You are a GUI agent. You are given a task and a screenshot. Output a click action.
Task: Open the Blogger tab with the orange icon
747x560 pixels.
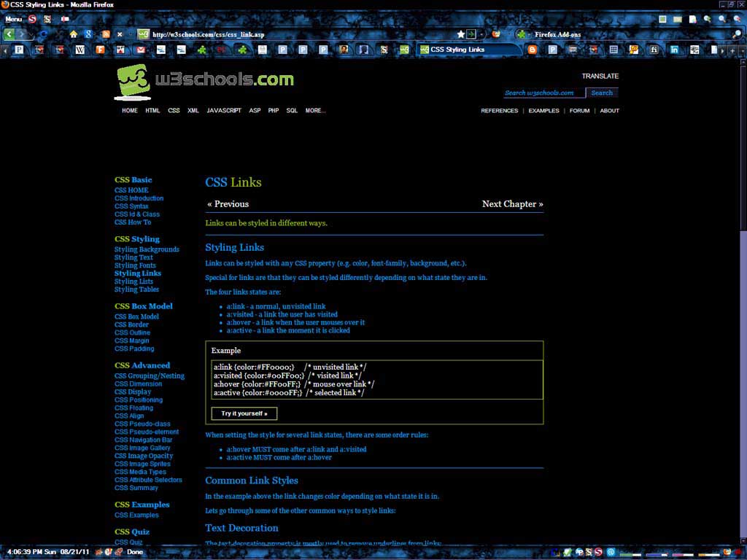pyautogui.click(x=533, y=50)
